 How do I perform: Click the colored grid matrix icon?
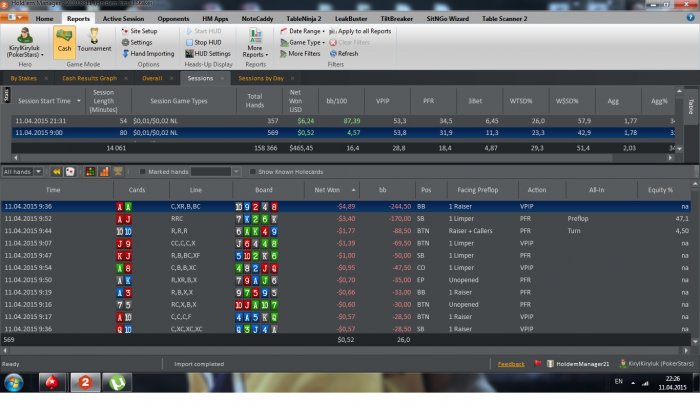pyautogui.click(x=90, y=171)
